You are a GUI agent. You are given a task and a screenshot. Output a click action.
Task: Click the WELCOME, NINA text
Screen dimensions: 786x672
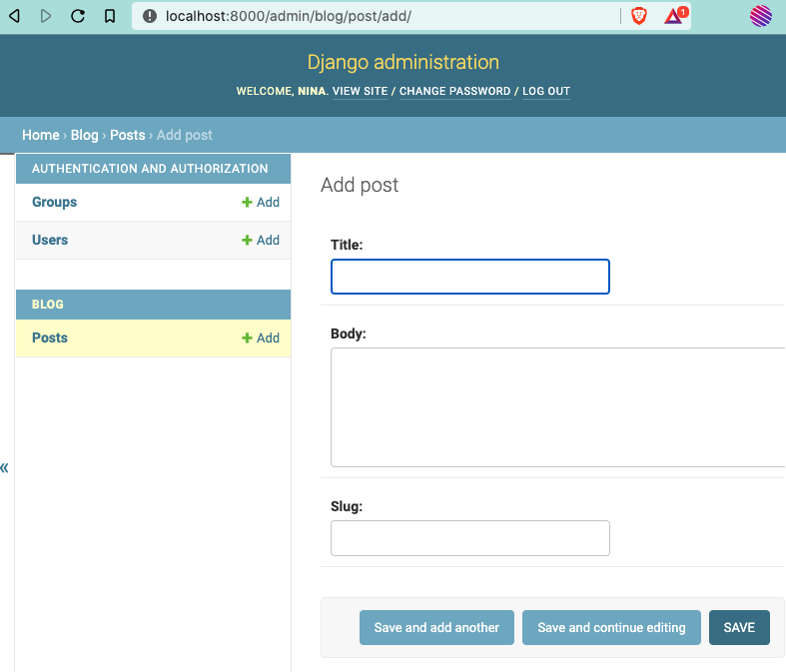click(282, 91)
